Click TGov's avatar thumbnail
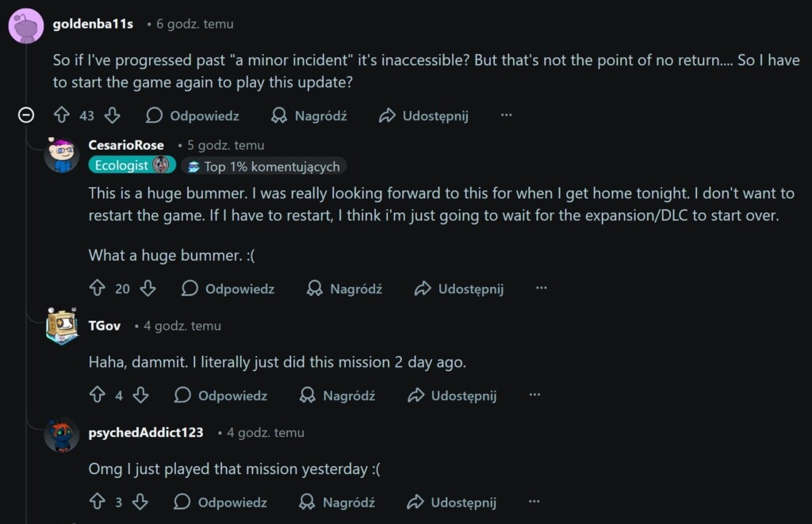812x524 pixels. 62,327
